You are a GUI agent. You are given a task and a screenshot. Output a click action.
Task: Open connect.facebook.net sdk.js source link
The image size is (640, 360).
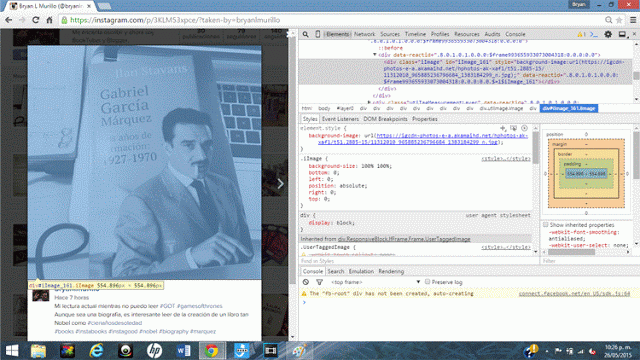pyautogui.click(x=574, y=293)
